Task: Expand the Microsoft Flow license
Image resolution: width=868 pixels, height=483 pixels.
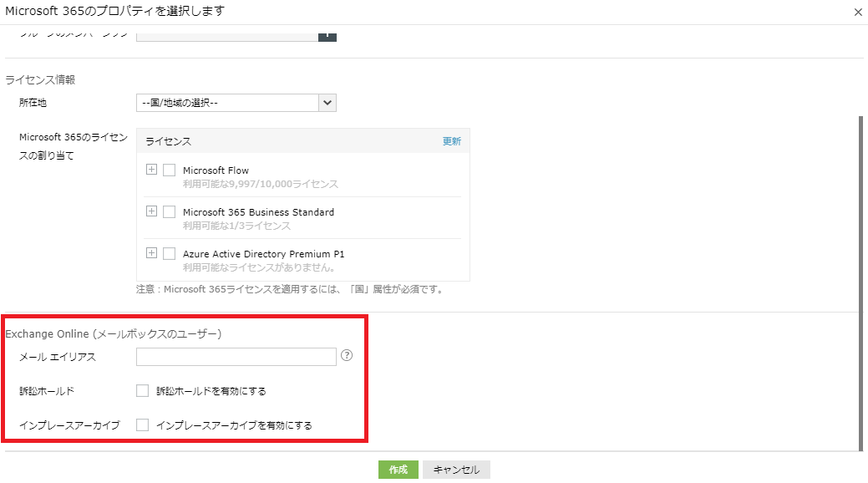Action: [151, 170]
